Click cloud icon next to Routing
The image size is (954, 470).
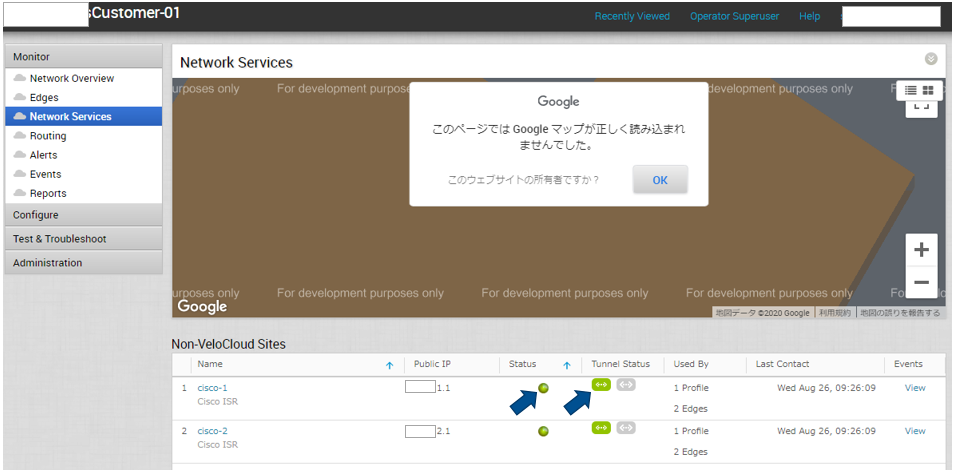[20, 136]
